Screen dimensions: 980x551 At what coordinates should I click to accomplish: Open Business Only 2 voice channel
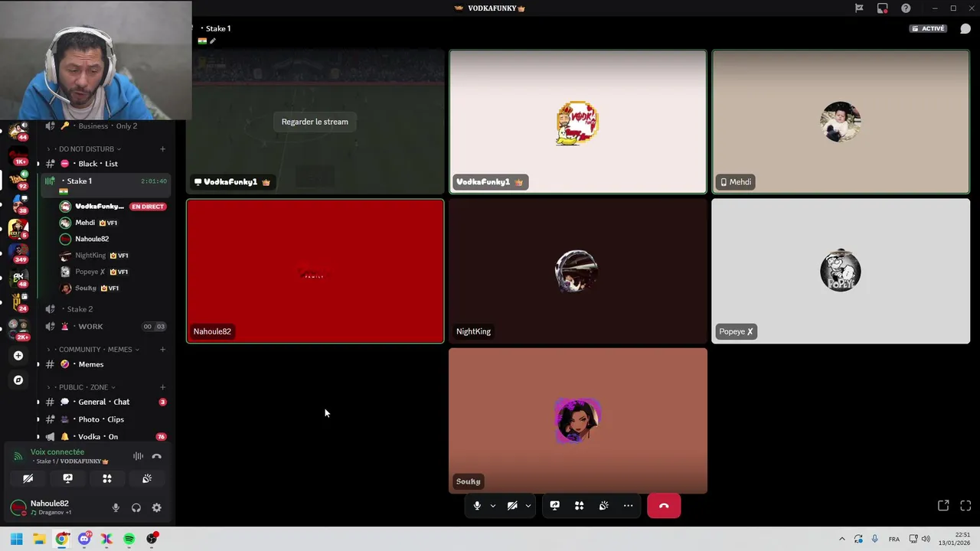(x=104, y=126)
